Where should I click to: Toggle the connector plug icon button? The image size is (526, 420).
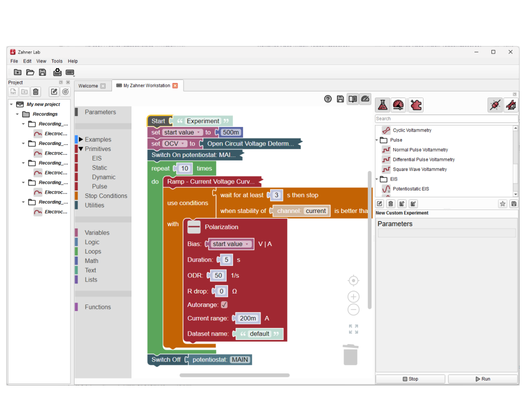pos(494,105)
